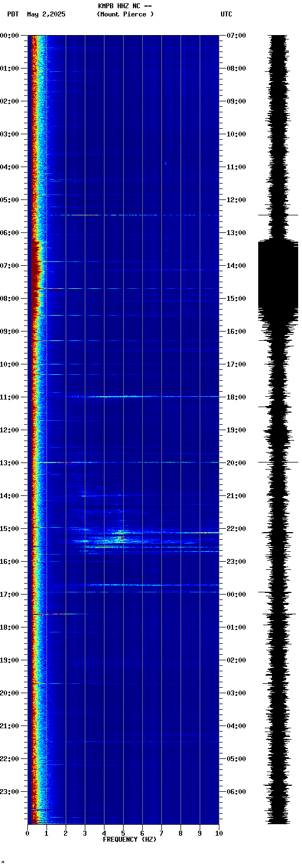Click the PDT time label '09:00'
The height and width of the screenshot is (868, 302).
point(9,332)
